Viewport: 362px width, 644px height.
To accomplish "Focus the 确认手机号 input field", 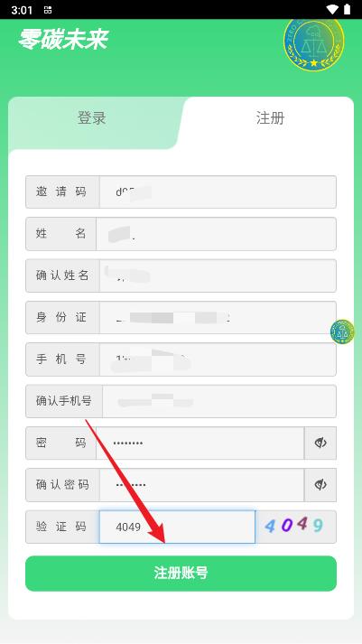I will tap(219, 401).
